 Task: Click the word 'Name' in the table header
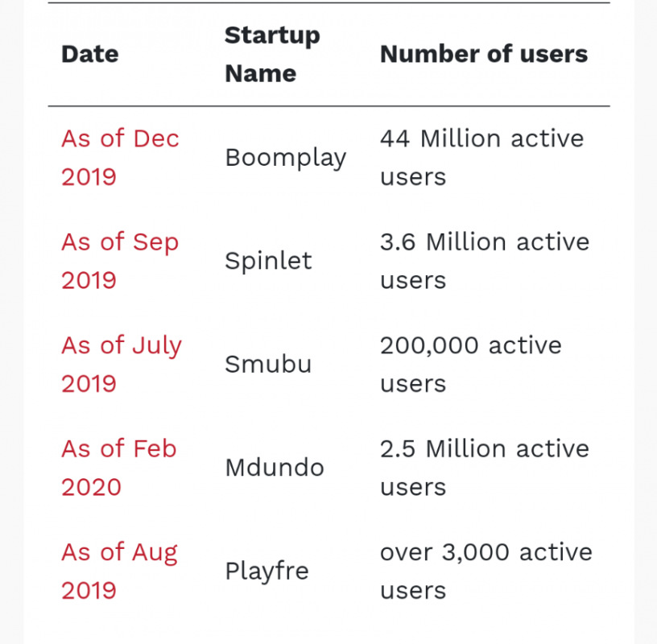click(x=260, y=73)
